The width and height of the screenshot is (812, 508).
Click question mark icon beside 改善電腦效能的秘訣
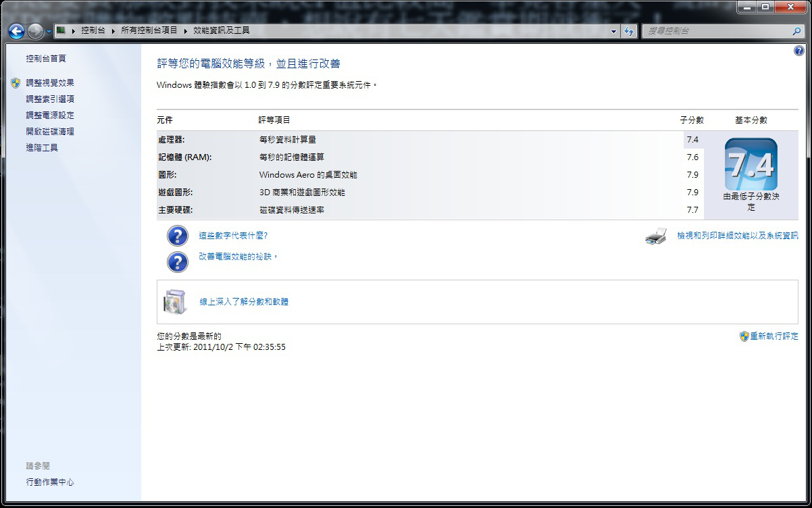tap(177, 261)
